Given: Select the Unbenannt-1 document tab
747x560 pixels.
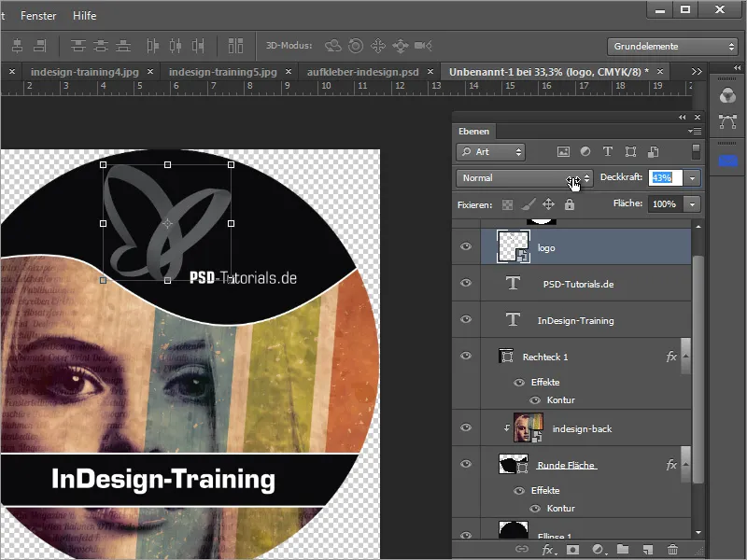Looking at the screenshot, I should coord(549,72).
